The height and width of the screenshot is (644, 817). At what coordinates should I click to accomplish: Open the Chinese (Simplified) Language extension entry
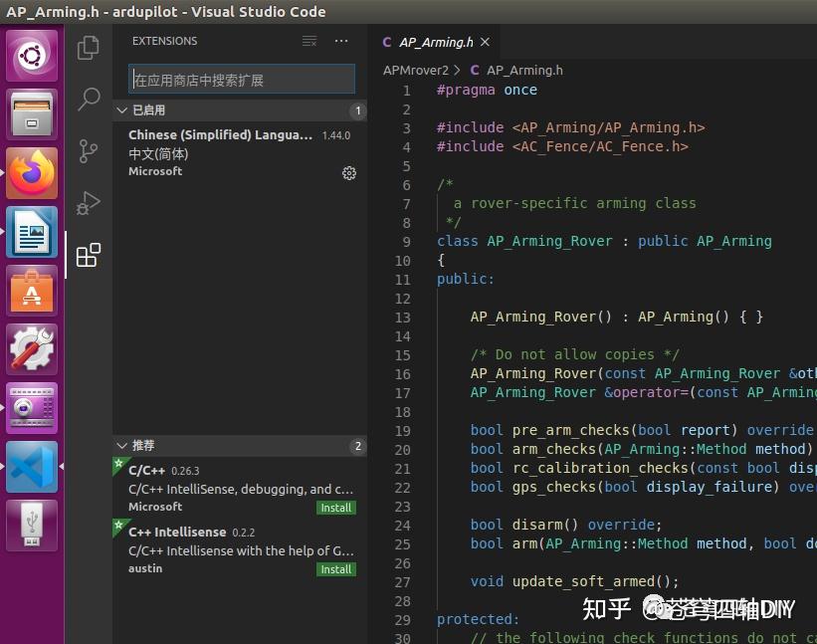[240, 153]
